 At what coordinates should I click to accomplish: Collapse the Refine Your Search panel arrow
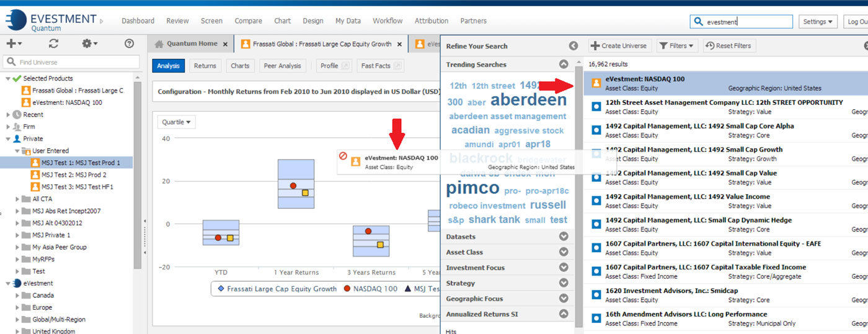(573, 46)
